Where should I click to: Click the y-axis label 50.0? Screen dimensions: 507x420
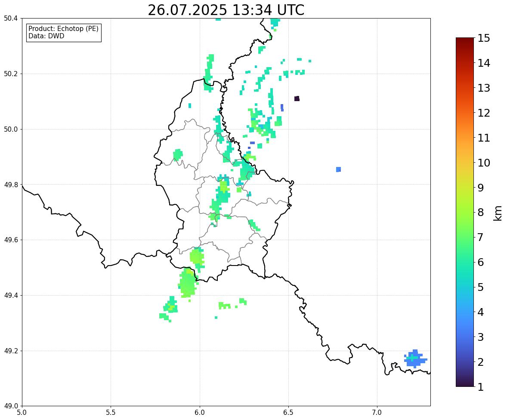(x=10, y=130)
